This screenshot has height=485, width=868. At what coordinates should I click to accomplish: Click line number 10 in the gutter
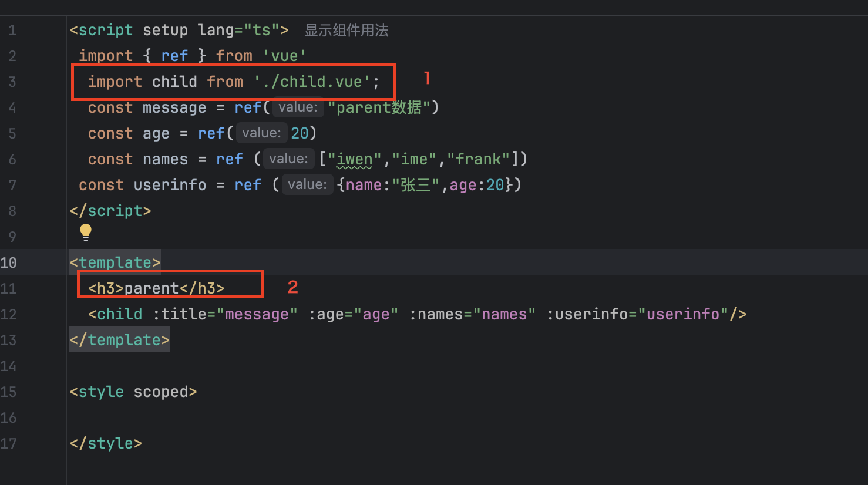(9, 262)
